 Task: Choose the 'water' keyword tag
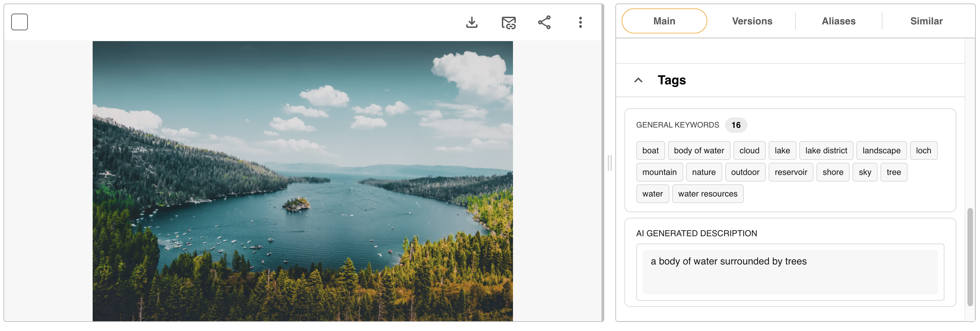652,194
